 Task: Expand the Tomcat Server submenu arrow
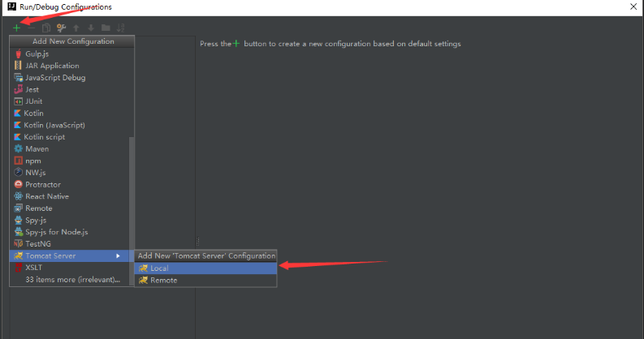[x=118, y=255]
